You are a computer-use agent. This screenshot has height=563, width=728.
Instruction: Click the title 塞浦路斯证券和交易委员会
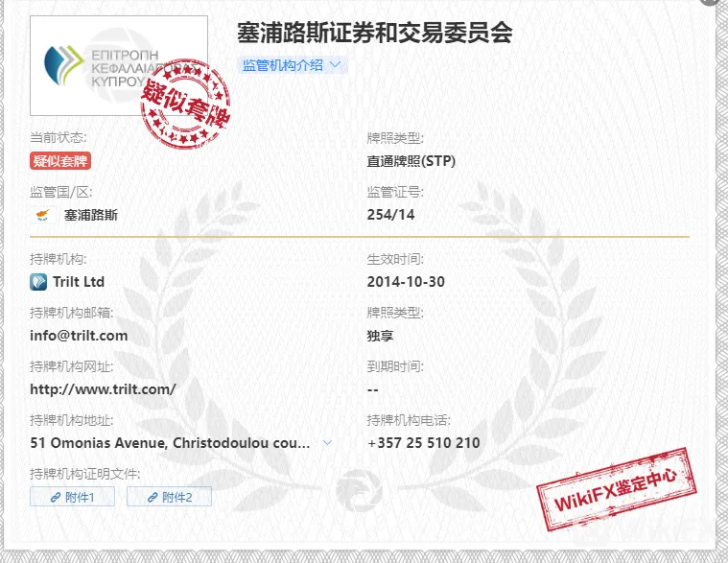coord(375,33)
